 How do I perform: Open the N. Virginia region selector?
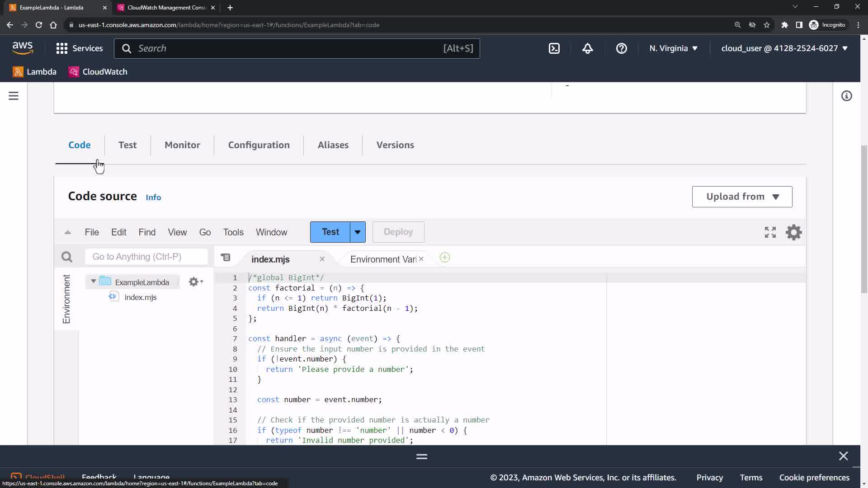(673, 48)
